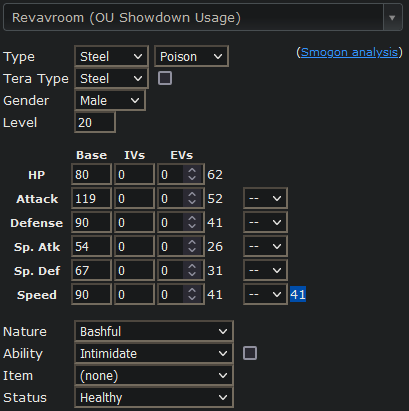Open the Gender dropdown showing Male
The height and width of the screenshot is (411, 409).
click(x=110, y=101)
